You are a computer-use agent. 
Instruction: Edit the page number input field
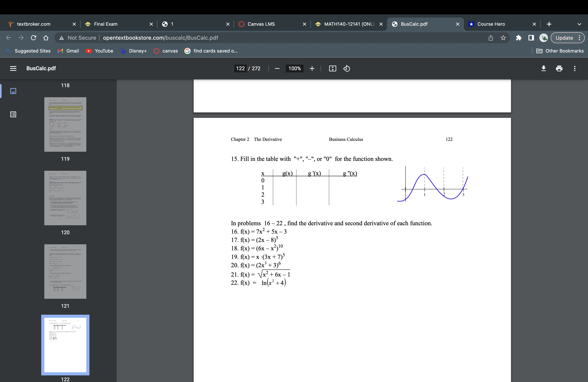240,68
